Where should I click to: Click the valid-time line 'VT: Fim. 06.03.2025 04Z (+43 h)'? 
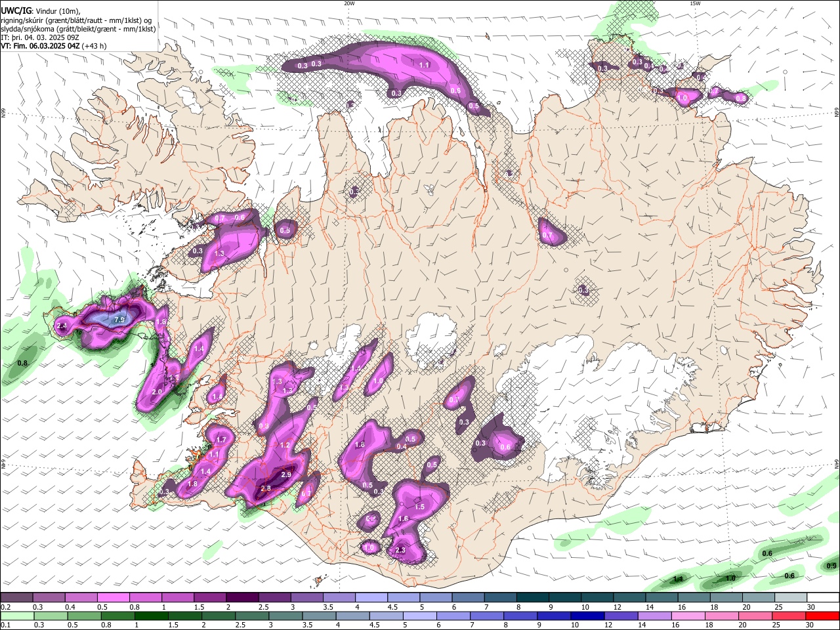(x=54, y=46)
